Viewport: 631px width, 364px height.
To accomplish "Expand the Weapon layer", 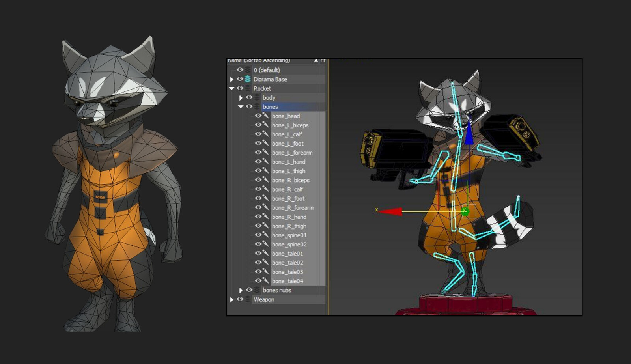I will coord(232,300).
